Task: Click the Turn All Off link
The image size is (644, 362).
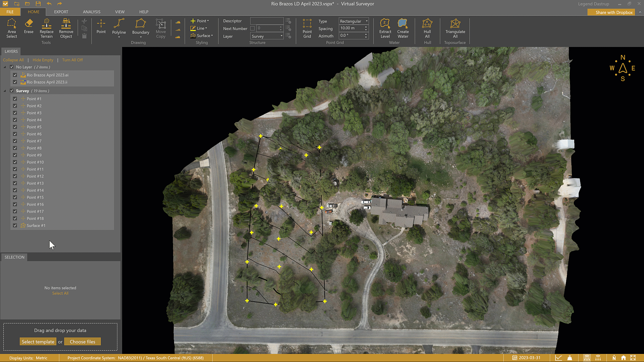Action: pos(72,60)
